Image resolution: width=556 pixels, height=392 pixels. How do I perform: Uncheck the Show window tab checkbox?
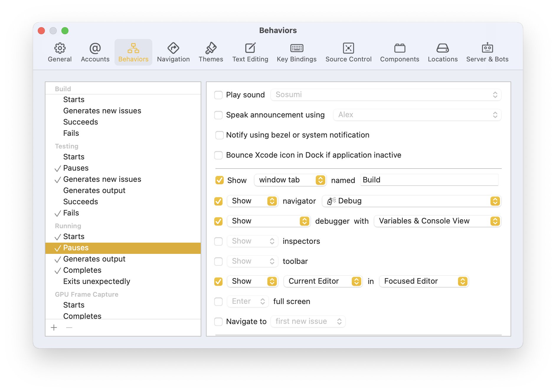tap(219, 180)
